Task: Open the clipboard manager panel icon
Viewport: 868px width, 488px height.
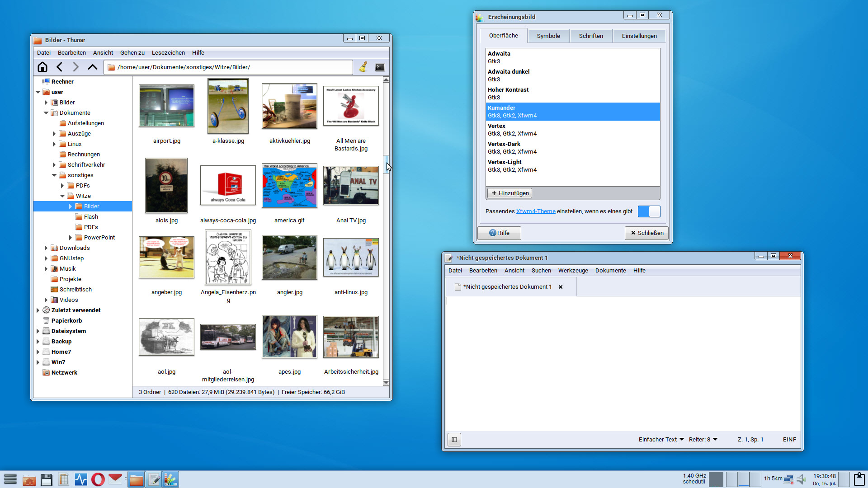Action: (859, 479)
